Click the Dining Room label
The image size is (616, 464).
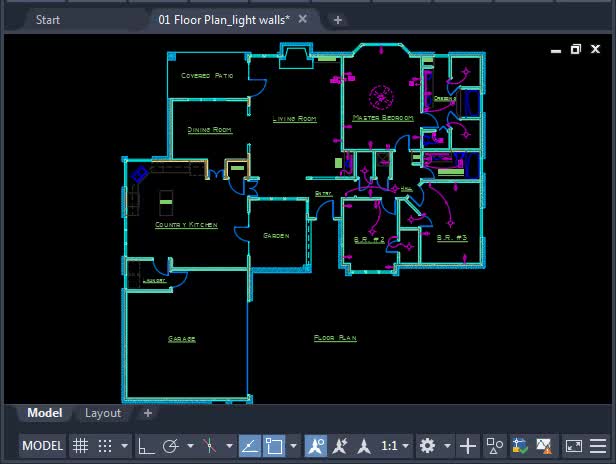210,130
